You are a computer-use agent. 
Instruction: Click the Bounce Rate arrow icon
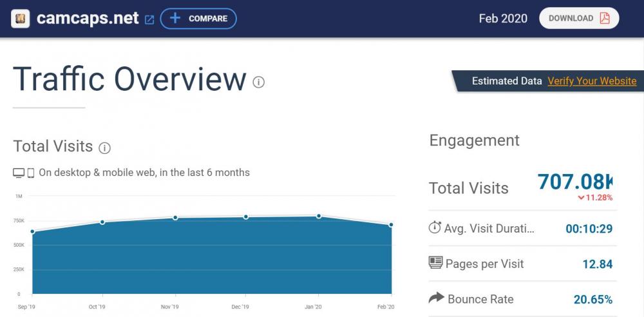[436, 298]
